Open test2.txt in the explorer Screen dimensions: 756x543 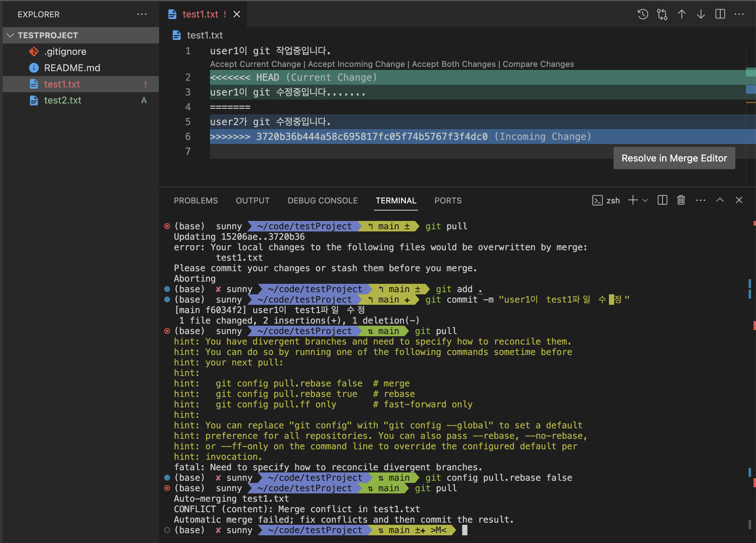(x=63, y=100)
